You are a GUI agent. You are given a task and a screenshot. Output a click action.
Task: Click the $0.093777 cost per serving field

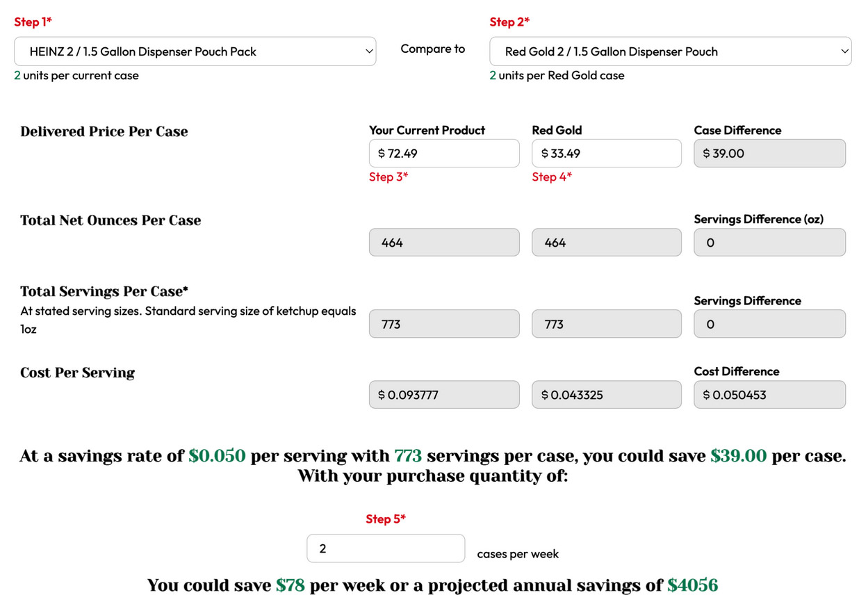443,395
